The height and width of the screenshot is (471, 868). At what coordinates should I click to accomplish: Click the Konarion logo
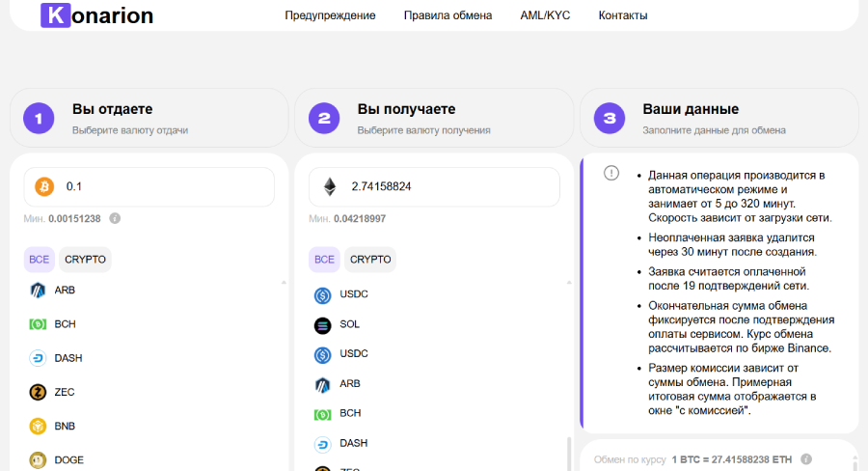pyautogui.click(x=96, y=15)
